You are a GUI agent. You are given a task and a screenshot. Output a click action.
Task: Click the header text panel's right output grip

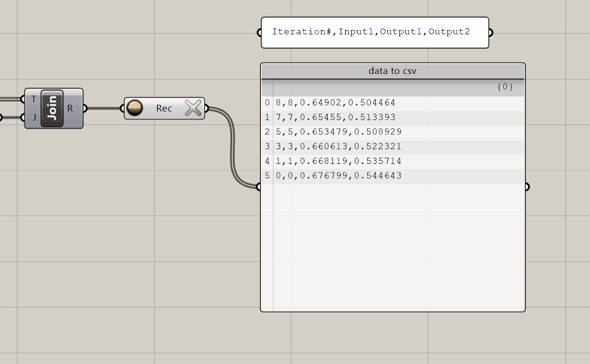[x=490, y=32]
